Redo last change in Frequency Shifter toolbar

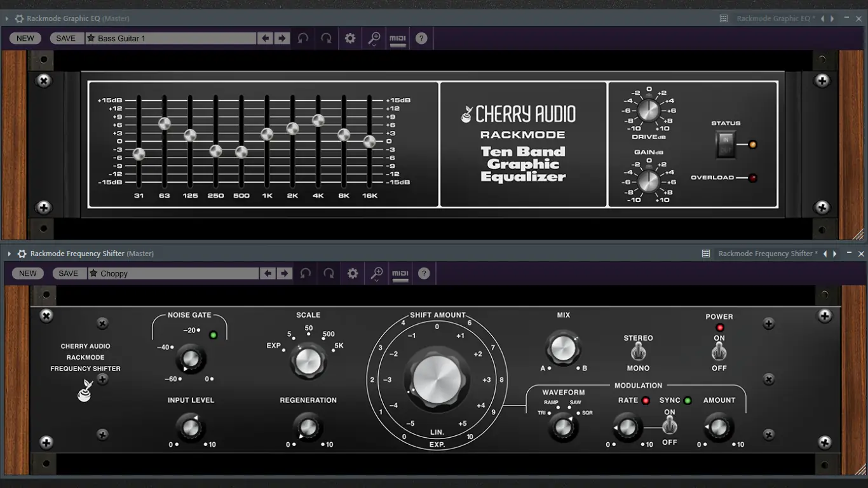coord(329,273)
